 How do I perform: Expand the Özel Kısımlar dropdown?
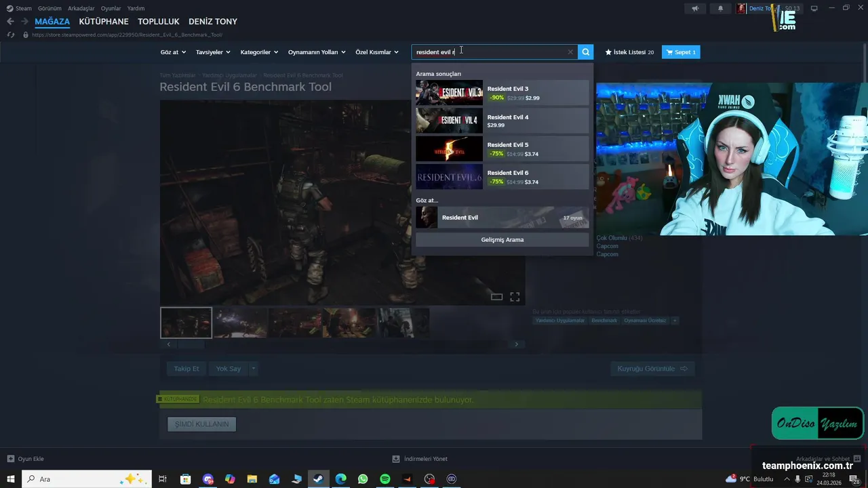[377, 52]
